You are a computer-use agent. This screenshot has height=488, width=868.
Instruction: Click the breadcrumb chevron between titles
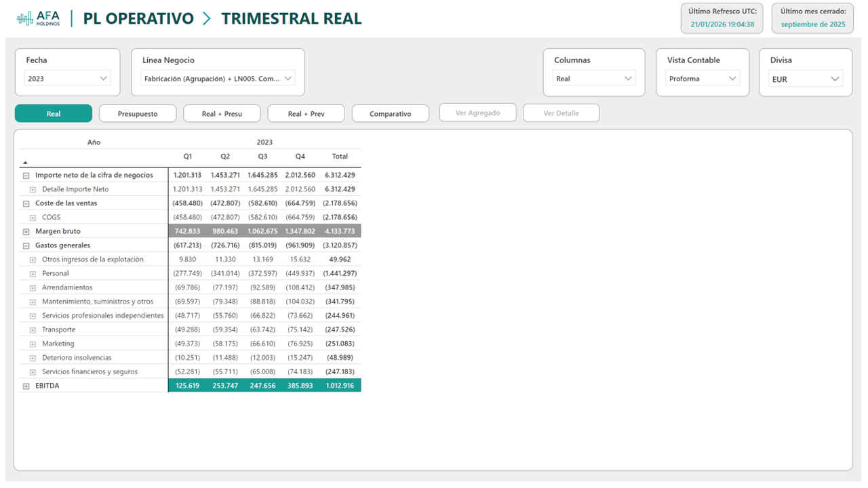(208, 19)
